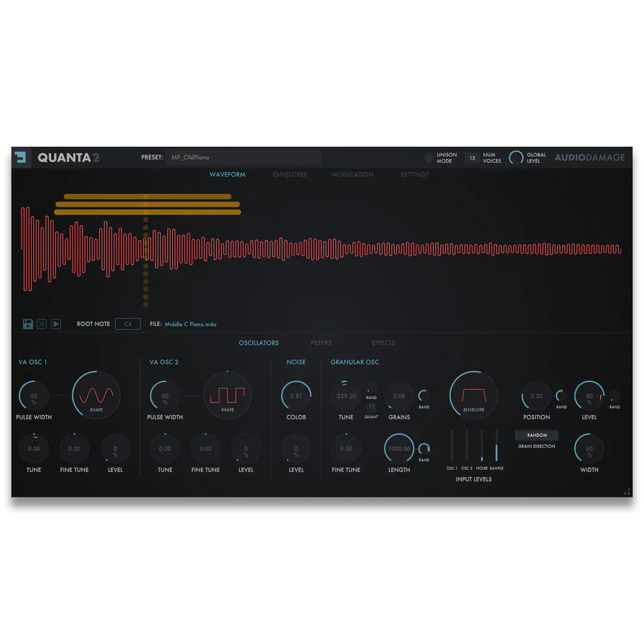This screenshot has width=644, height=644.
Task: Open the FILTERS section
Action: 321,343
